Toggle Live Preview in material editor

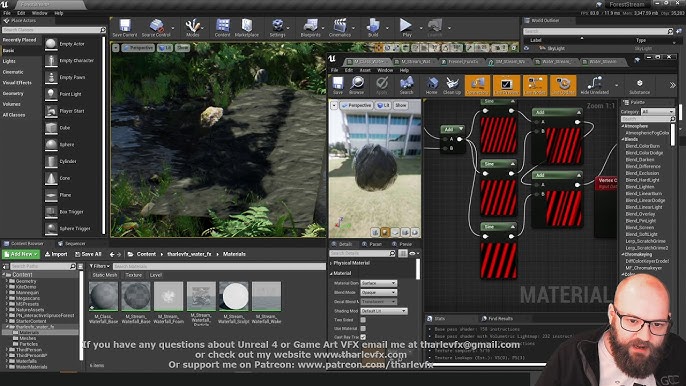coord(506,85)
